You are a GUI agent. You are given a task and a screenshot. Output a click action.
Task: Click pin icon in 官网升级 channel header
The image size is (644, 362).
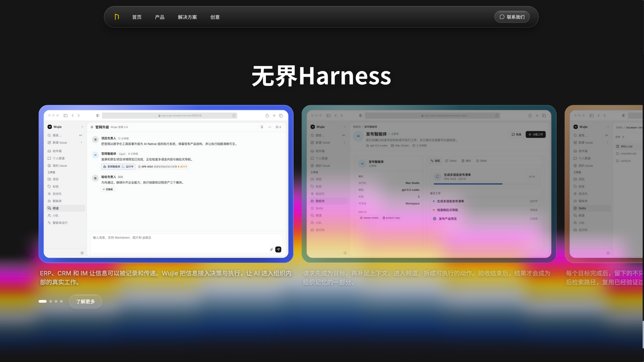point(262,127)
